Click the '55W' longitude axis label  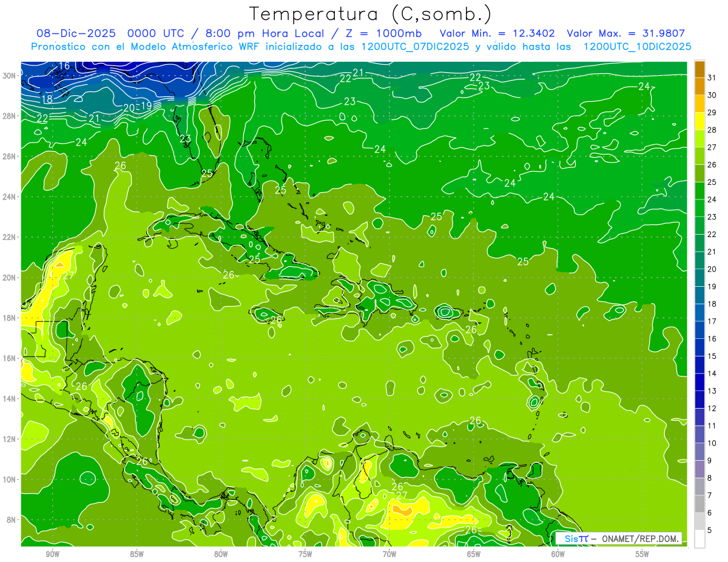click(x=642, y=554)
